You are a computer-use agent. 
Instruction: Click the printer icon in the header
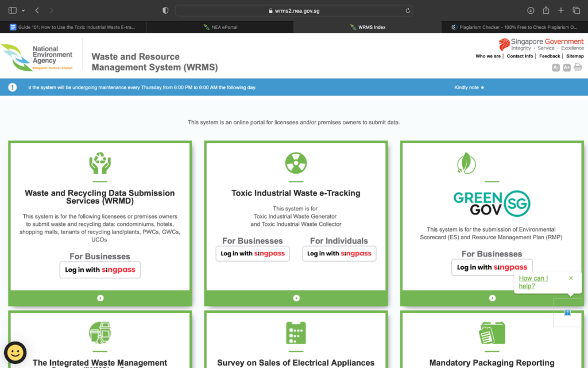(578, 67)
